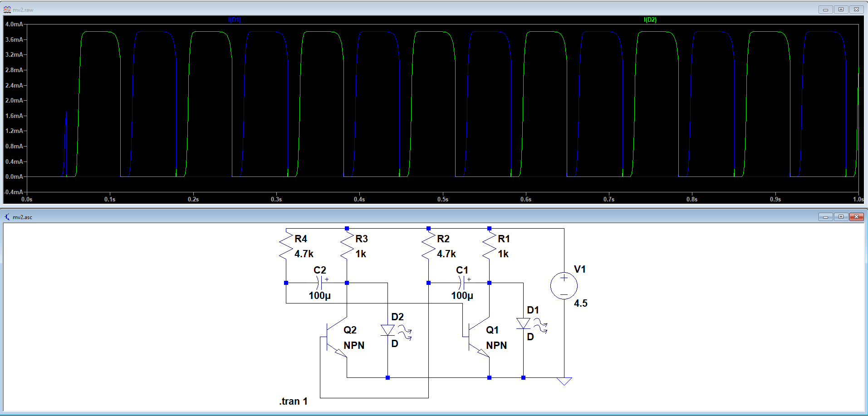Click R2 value 4.7k text

446,254
